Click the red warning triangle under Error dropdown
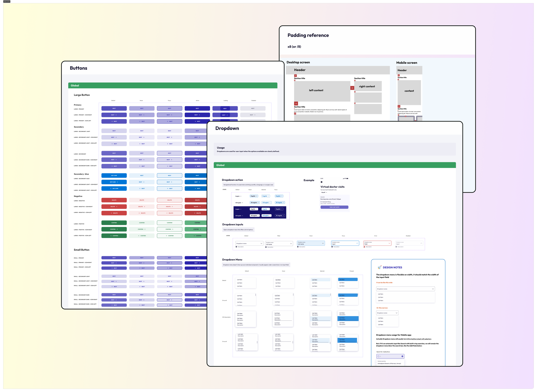This screenshot has width=537, height=392. coord(364,247)
